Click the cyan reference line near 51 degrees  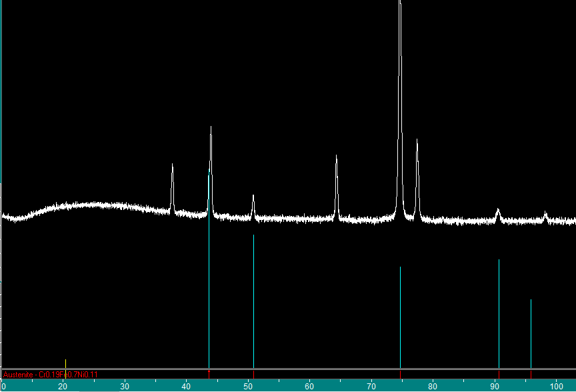tap(253, 301)
